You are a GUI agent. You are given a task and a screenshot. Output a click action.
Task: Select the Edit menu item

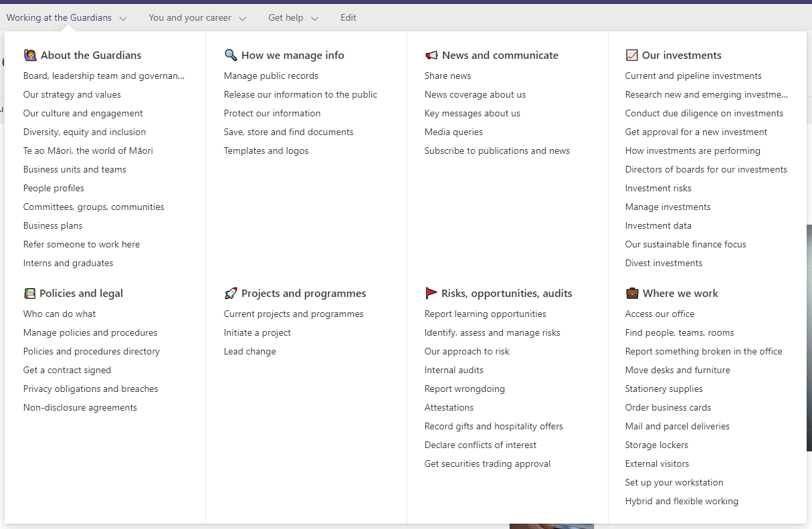coord(348,18)
